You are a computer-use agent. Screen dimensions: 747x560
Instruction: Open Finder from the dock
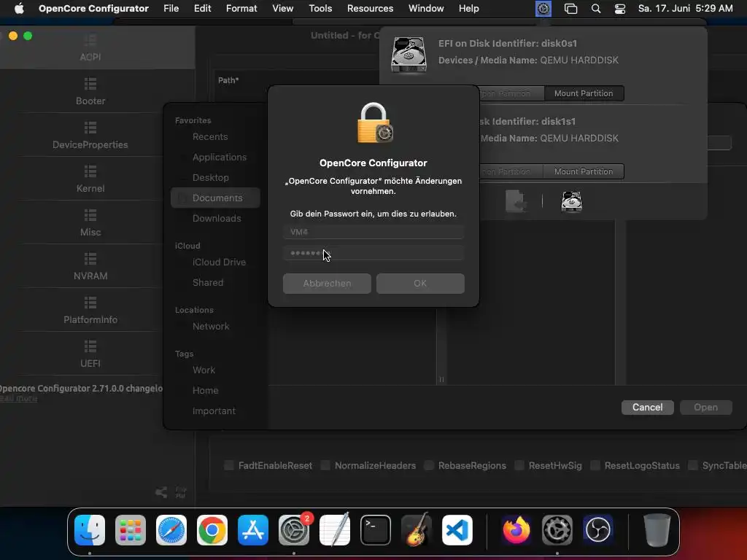(90, 530)
